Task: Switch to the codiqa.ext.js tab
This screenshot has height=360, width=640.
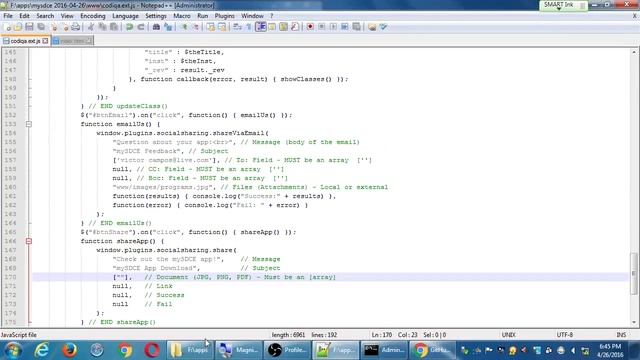Action: click(25, 41)
